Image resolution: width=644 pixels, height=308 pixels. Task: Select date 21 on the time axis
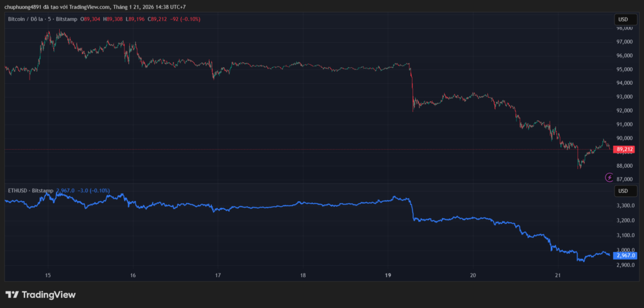coord(558,275)
